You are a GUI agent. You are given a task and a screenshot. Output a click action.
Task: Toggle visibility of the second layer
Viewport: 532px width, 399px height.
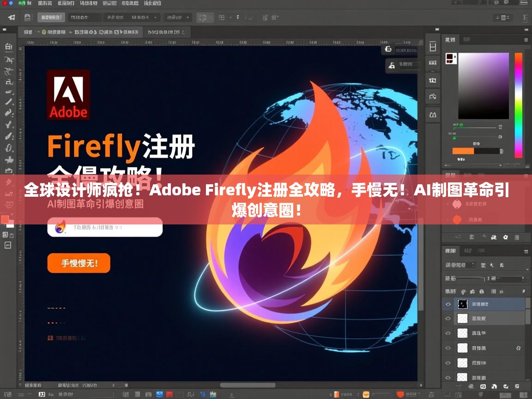click(447, 318)
